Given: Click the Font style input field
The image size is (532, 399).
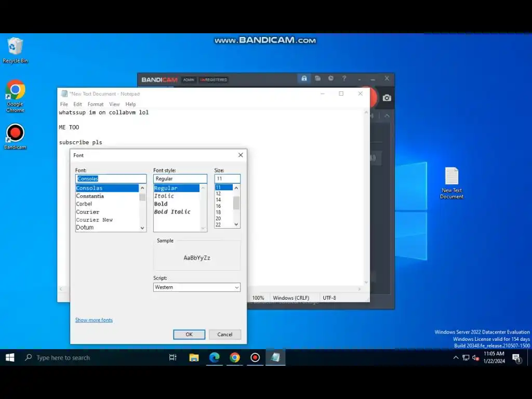Looking at the screenshot, I should [180, 179].
